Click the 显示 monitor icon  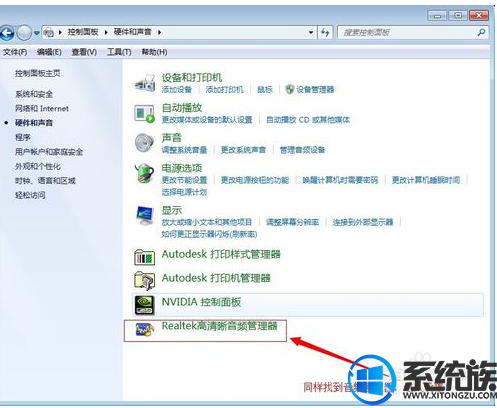point(145,215)
